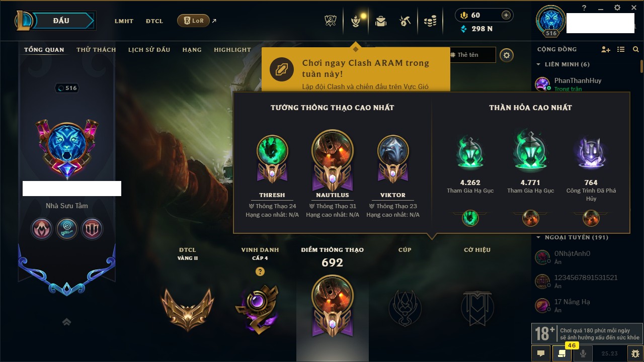Open the loot hextech crafting icon

[405, 21]
